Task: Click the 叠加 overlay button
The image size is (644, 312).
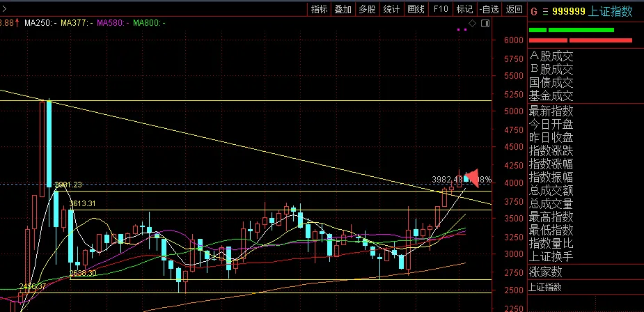Action: click(x=343, y=9)
